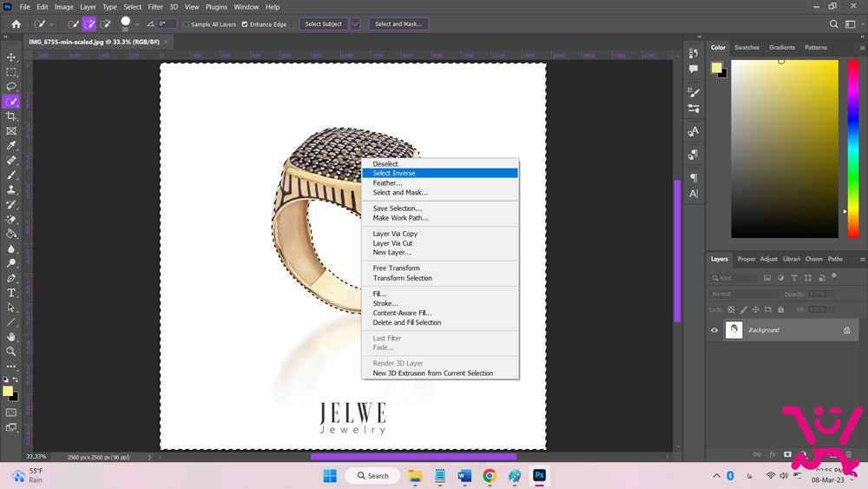The height and width of the screenshot is (489, 868).
Task: Click inside the color picker field
Action: 785,149
